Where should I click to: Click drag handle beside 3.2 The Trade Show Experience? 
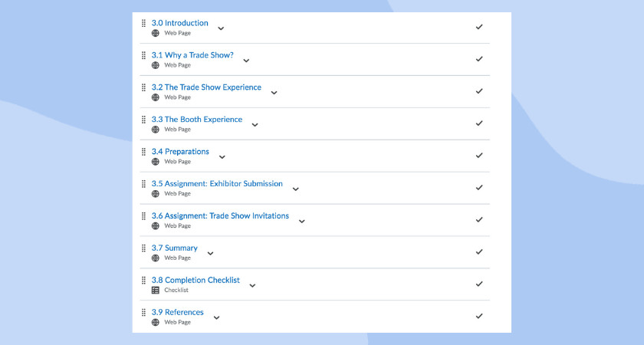coord(143,88)
